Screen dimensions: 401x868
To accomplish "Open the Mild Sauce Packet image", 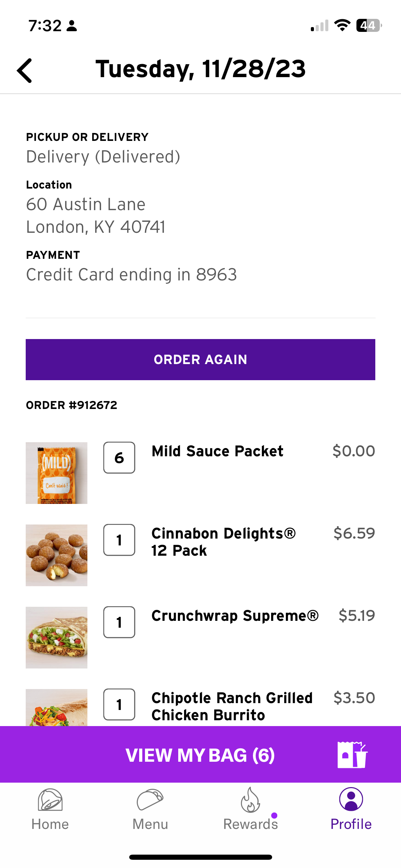I will [x=57, y=473].
